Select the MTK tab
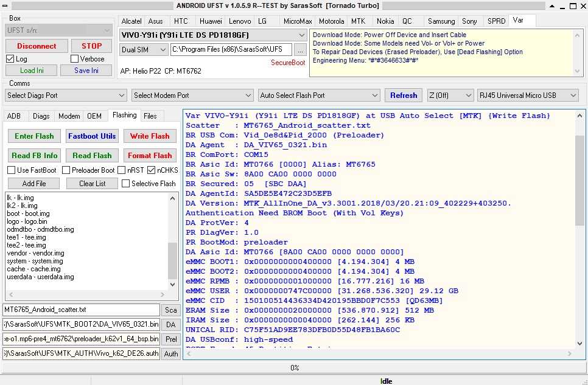 pos(358,21)
